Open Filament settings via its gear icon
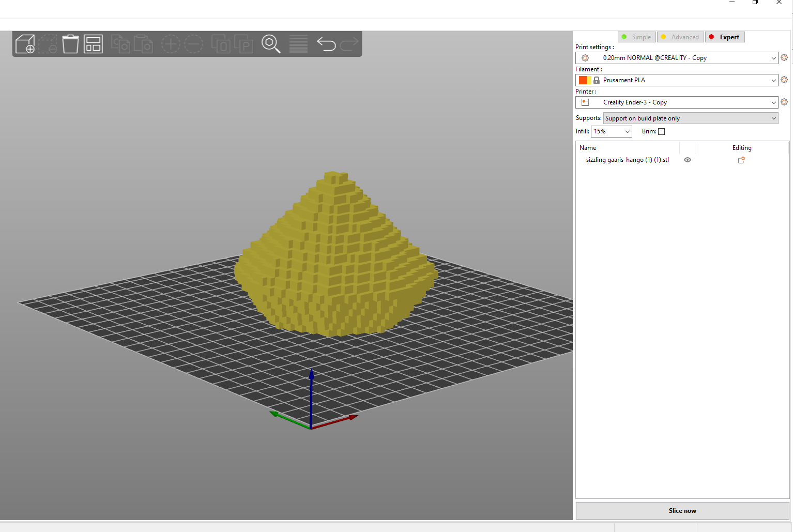Image resolution: width=793 pixels, height=532 pixels. [x=784, y=80]
